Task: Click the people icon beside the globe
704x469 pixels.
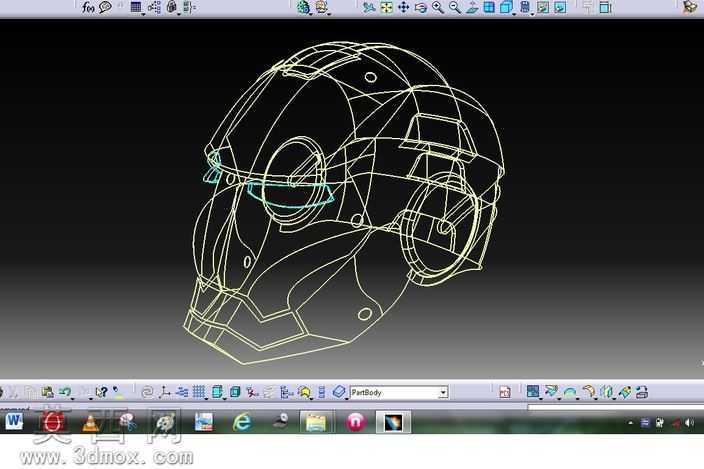Action: click(x=321, y=7)
